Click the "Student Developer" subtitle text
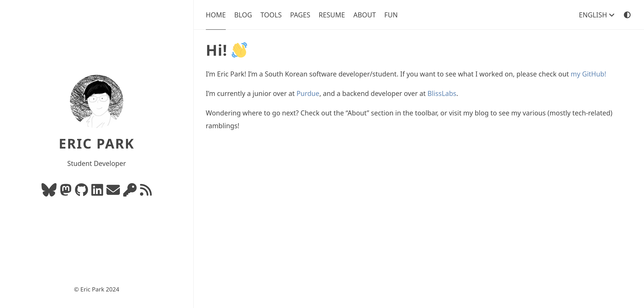 tap(96, 163)
